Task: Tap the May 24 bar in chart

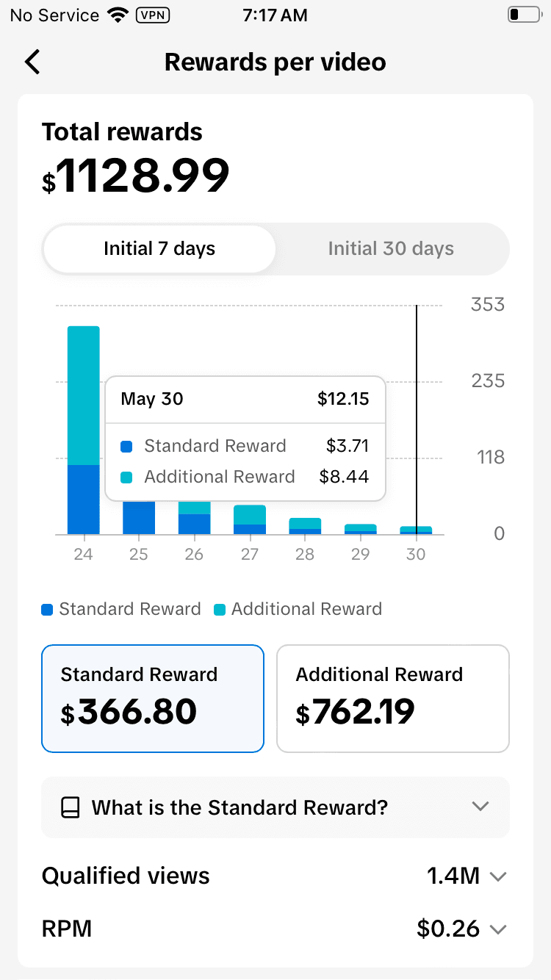Action: pos(83,430)
